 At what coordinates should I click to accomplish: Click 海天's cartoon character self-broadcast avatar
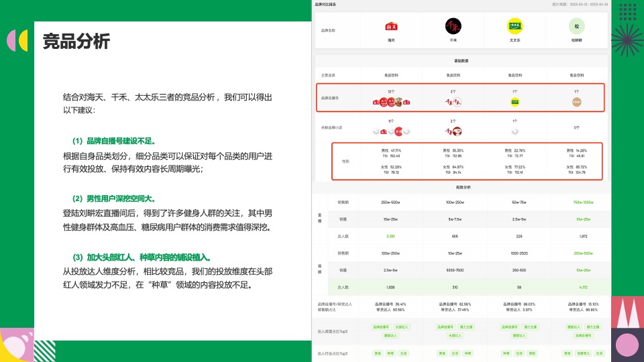click(398, 102)
